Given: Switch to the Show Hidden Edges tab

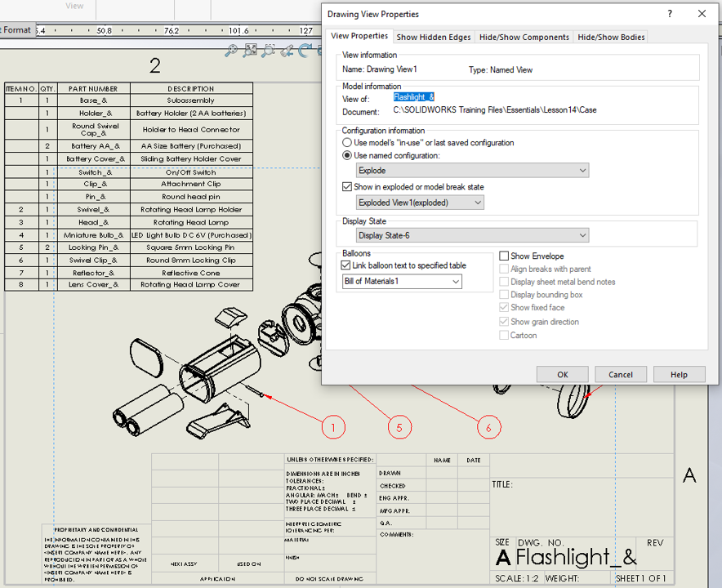Looking at the screenshot, I should coord(433,37).
